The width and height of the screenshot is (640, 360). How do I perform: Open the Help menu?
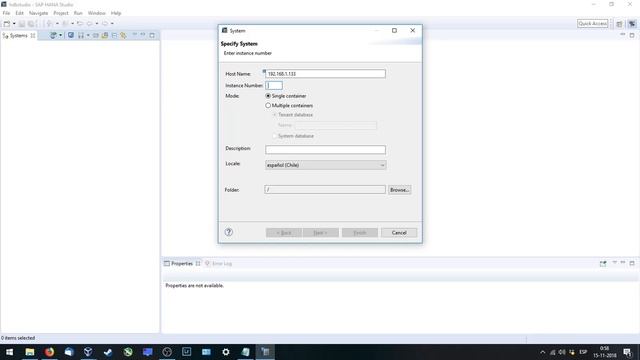(116, 13)
